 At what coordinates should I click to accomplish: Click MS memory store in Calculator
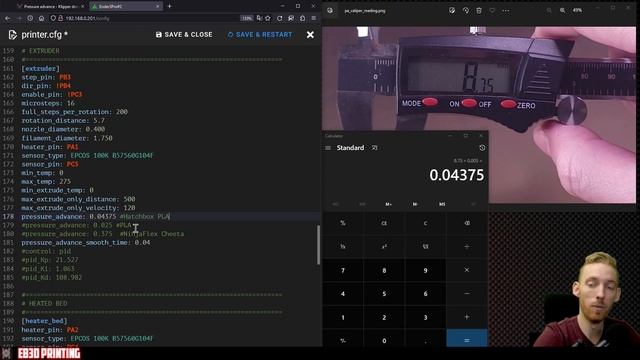click(x=442, y=204)
